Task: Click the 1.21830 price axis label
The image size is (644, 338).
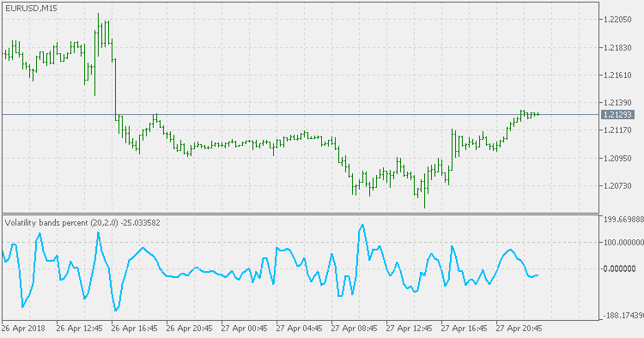Action: (x=617, y=47)
